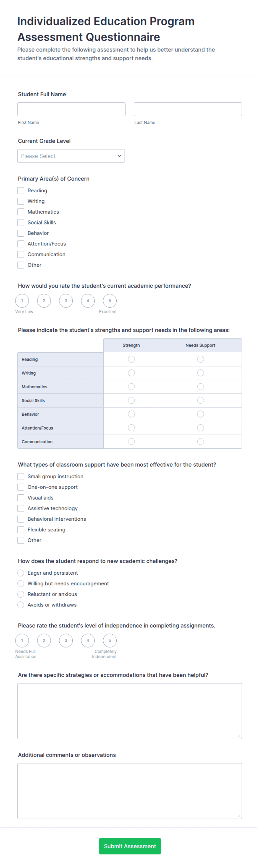Mark Mathematics as Needs Support
The height and width of the screenshot is (868, 257).
200,387
